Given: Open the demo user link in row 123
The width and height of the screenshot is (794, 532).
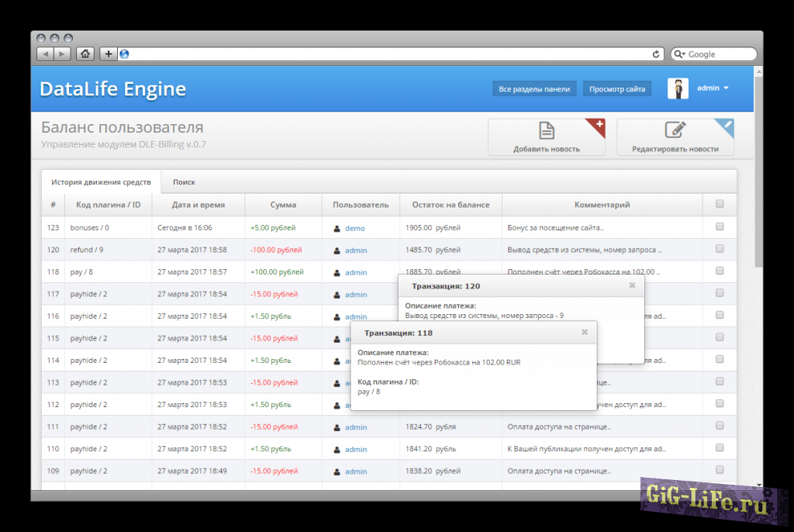Looking at the screenshot, I should point(354,229).
